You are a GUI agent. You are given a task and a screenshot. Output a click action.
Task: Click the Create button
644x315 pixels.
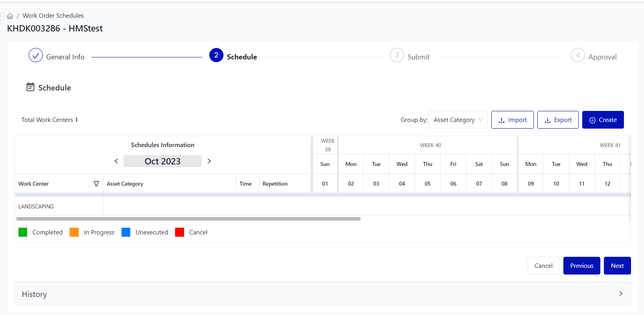point(603,120)
